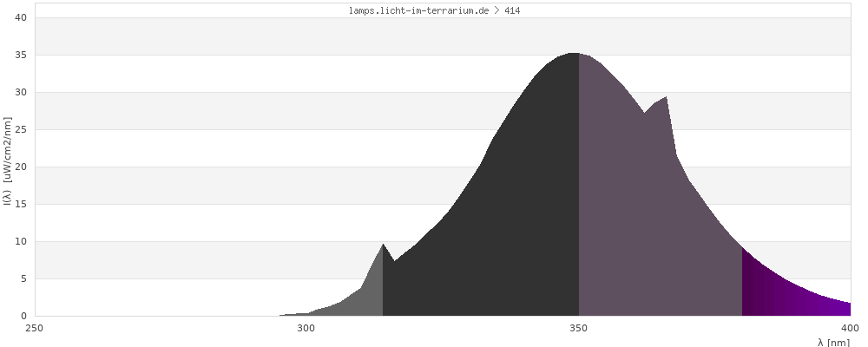The image size is (868, 347).
Task: Select the main spectrum peak at 350 nm
Action: tap(574, 54)
